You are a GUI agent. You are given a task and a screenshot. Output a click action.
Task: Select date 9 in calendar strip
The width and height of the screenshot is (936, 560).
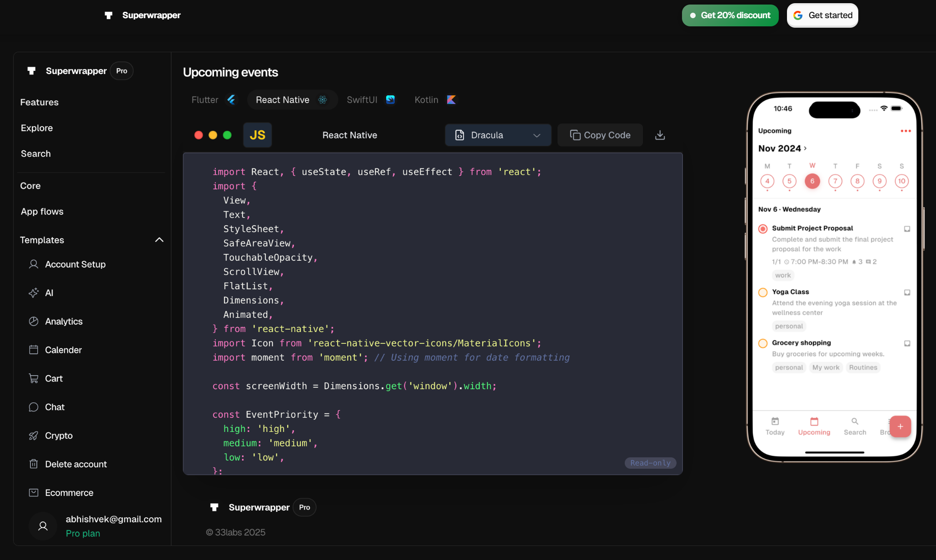tap(880, 181)
